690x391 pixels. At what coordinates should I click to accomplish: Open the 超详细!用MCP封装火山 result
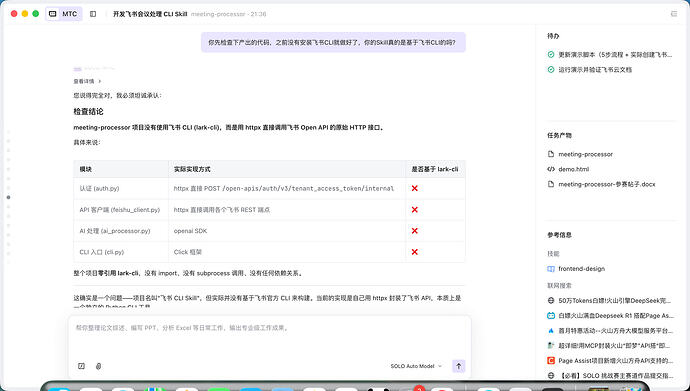click(x=614, y=346)
